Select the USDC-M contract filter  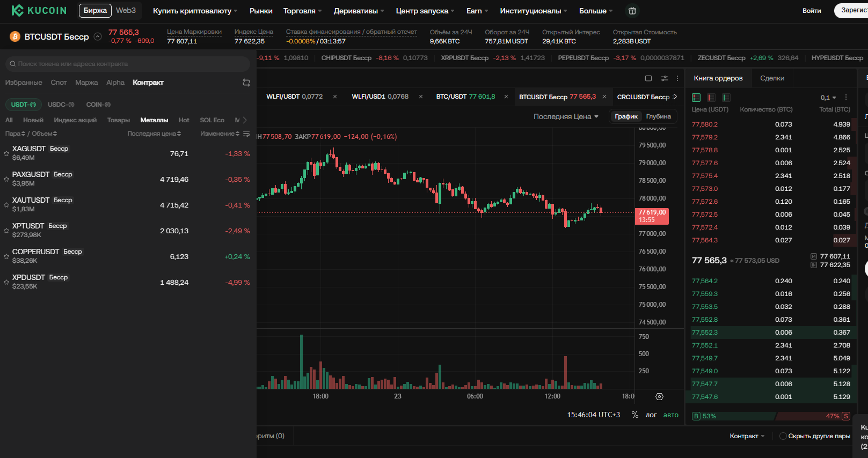pyautogui.click(x=61, y=105)
